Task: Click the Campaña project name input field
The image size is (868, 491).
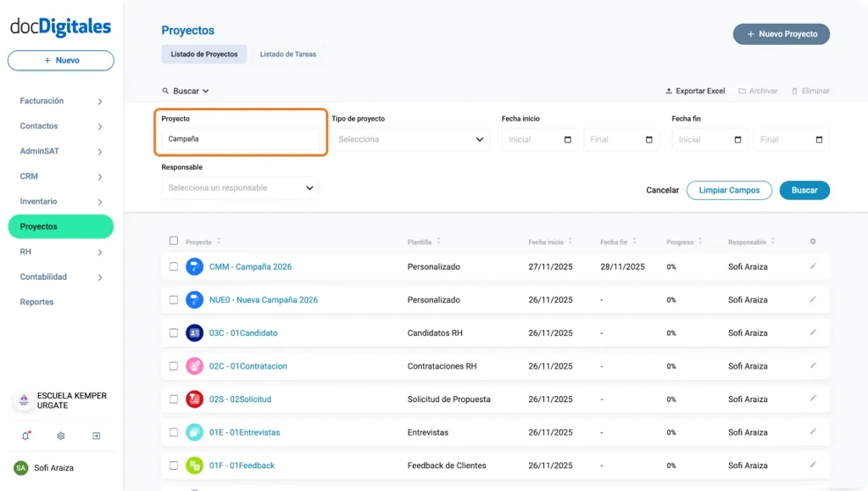Action: point(240,139)
